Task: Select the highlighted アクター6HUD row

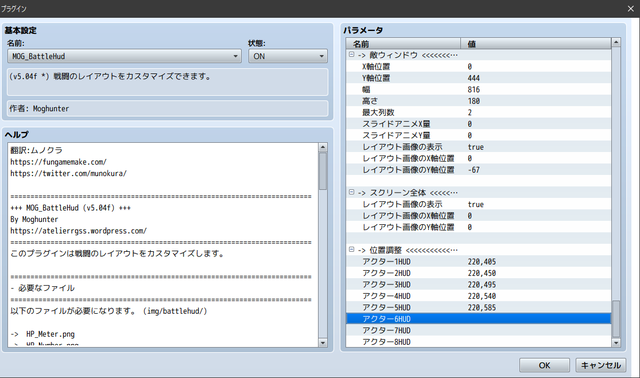Action: [x=478, y=319]
